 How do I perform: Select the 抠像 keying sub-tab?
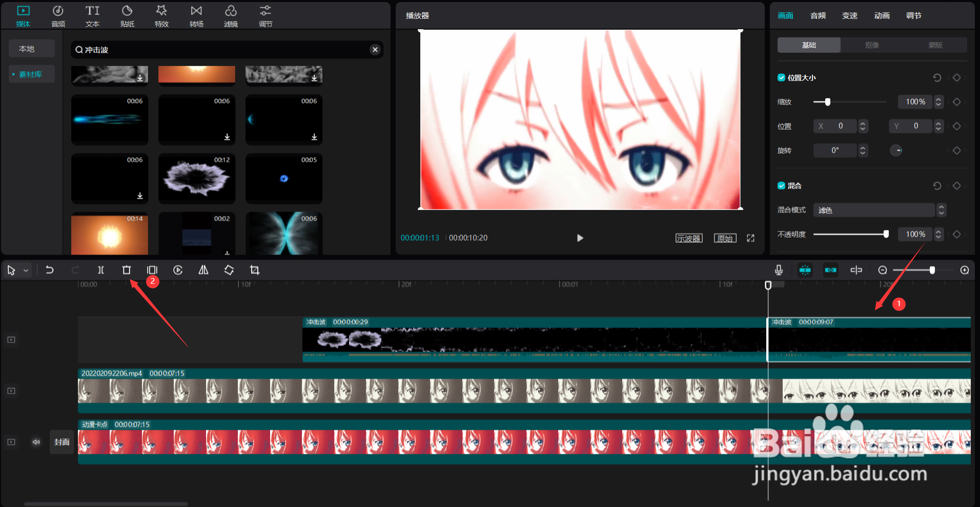pos(872,45)
